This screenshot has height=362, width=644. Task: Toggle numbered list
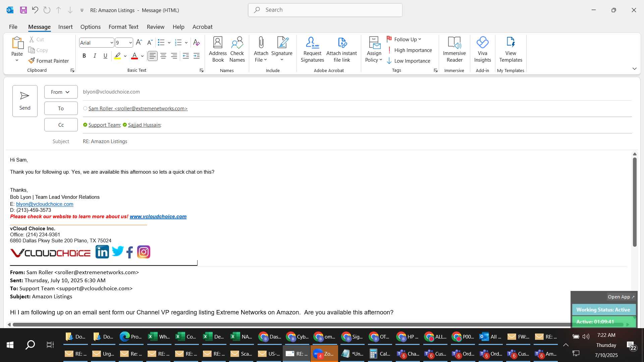(178, 43)
